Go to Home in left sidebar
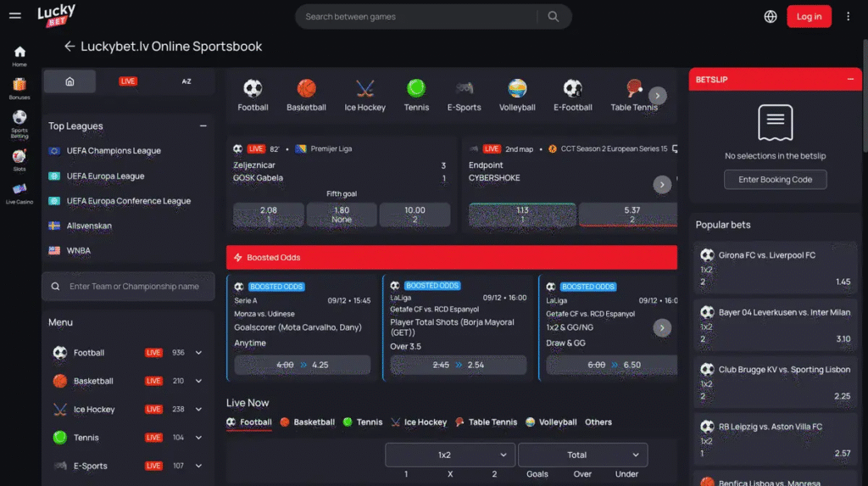The width and height of the screenshot is (868, 486). coord(19,57)
